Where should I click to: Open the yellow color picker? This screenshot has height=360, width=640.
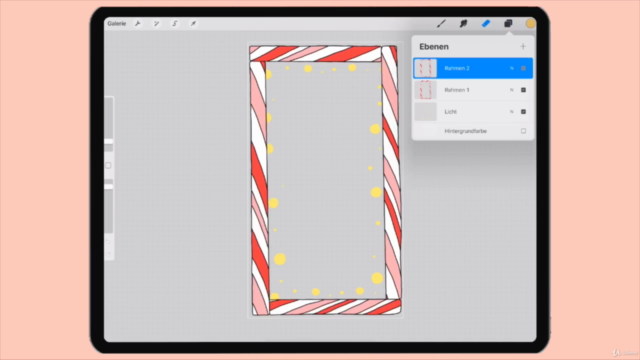(530, 24)
